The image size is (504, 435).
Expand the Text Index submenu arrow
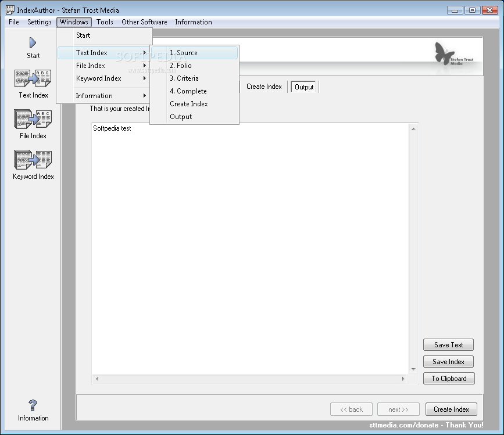point(145,53)
